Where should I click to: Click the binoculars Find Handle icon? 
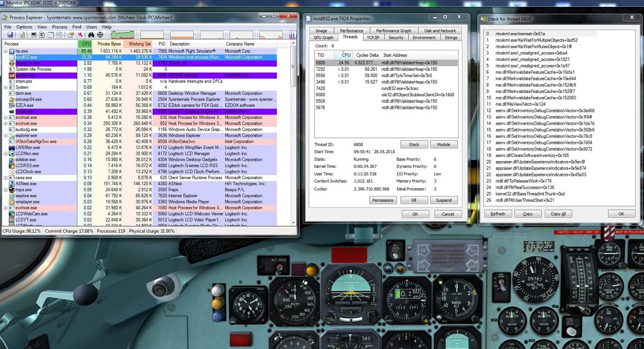[x=91, y=35]
